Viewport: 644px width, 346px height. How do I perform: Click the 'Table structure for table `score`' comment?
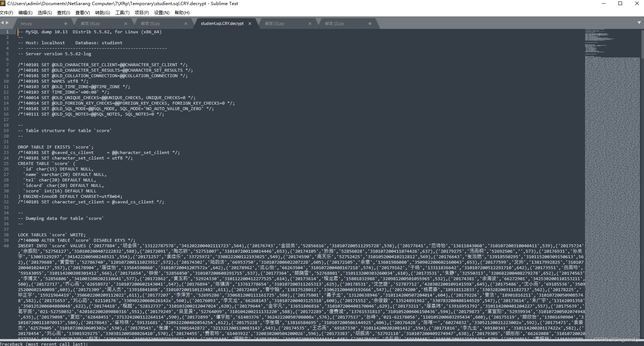click(x=65, y=131)
